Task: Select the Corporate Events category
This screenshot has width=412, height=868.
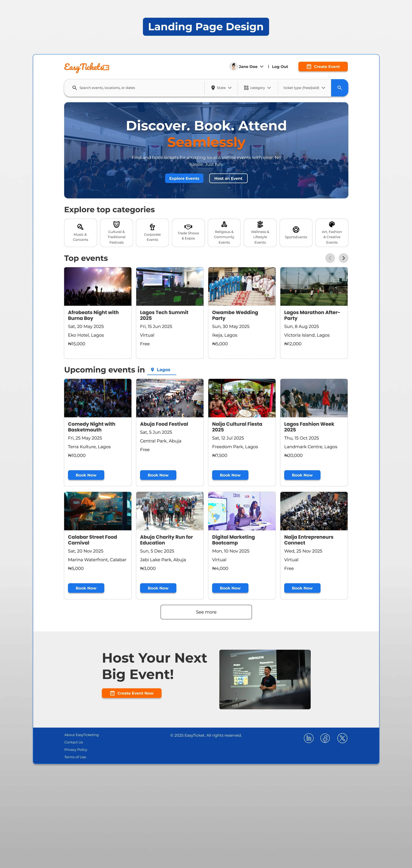Action: click(x=152, y=233)
